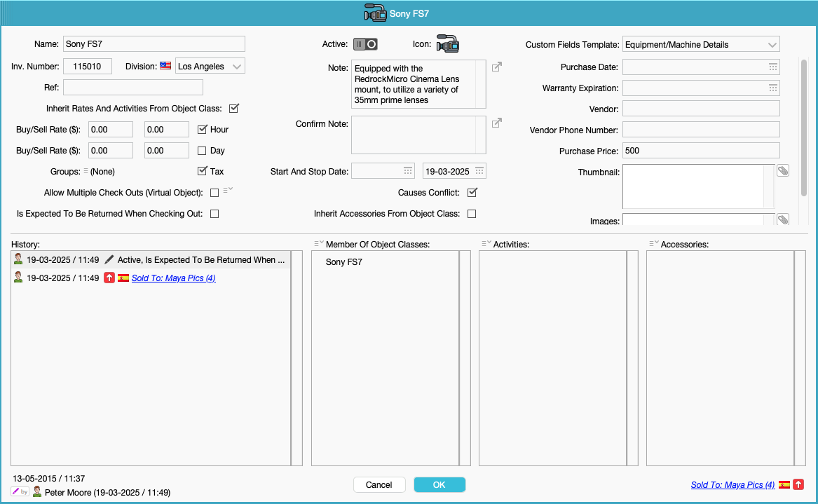
Task: Open calendar picker for Purchase Date
Action: (x=772, y=67)
